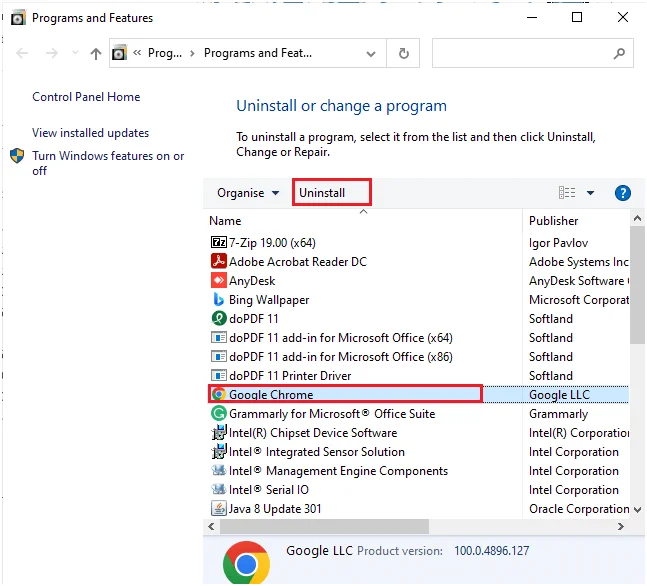Screen dimensions: 647x586
Task: Open View installed updates link
Action: pos(90,133)
